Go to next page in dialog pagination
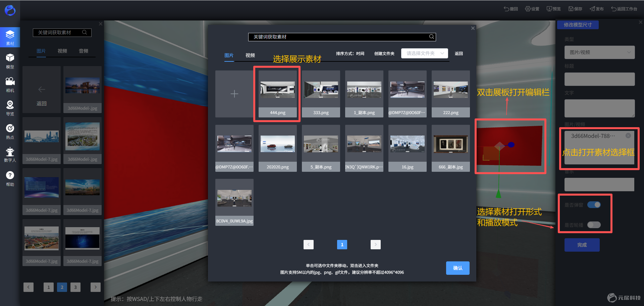 click(376, 245)
